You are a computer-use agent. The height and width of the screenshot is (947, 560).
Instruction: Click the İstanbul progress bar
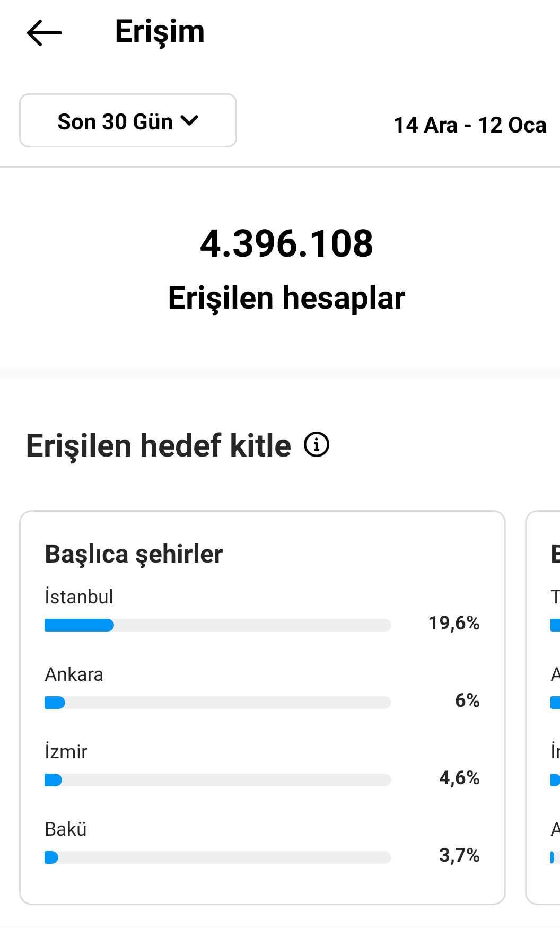[218, 625]
